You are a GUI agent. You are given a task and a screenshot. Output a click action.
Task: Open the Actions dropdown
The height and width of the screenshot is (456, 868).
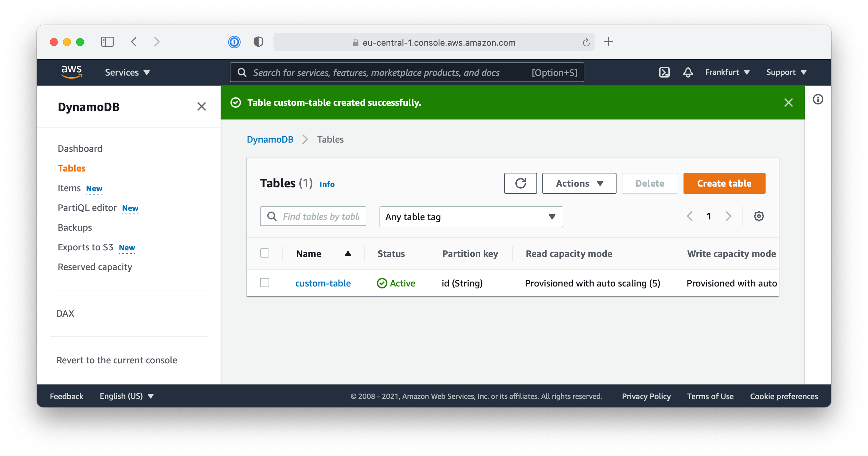[579, 183]
